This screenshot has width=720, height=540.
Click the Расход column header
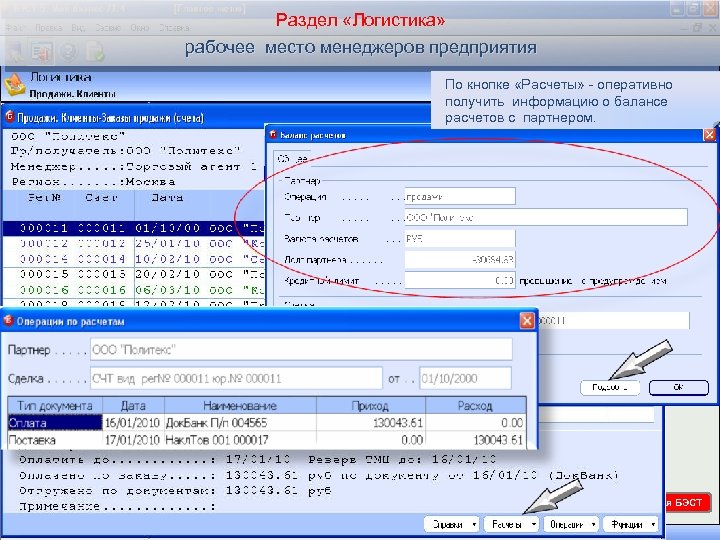click(475, 405)
